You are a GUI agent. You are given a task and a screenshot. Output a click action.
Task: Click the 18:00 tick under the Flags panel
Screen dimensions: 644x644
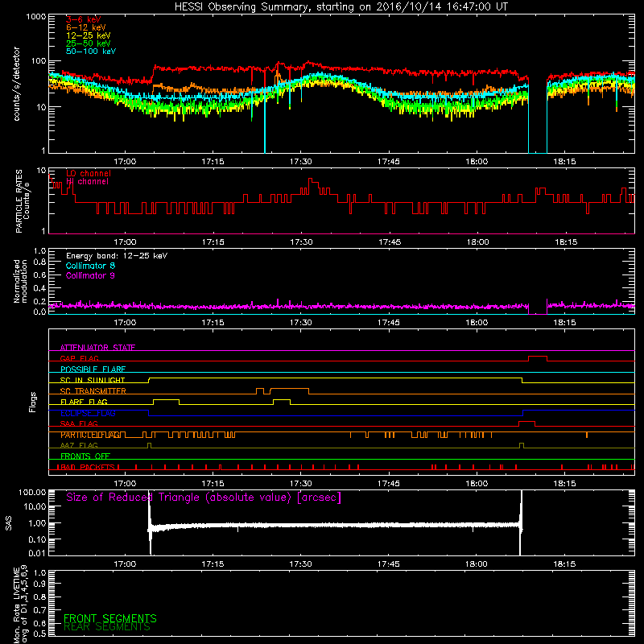(477, 484)
